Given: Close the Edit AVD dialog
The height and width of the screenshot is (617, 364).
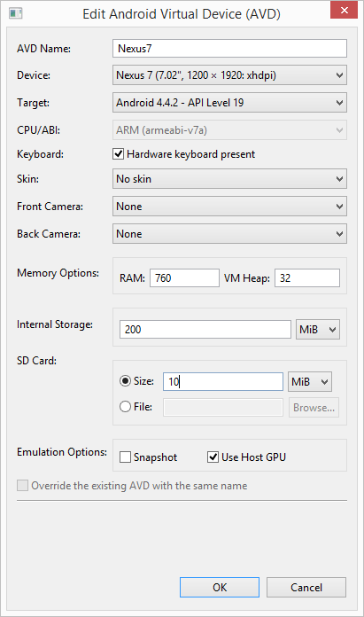Looking at the screenshot, I should [344, 10].
